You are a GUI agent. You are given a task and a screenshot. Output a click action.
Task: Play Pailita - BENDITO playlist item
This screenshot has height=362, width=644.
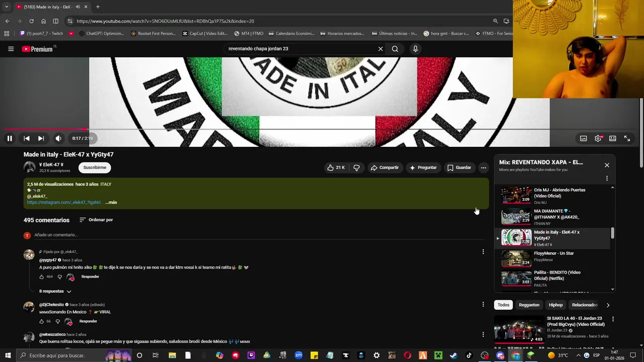coord(552,279)
